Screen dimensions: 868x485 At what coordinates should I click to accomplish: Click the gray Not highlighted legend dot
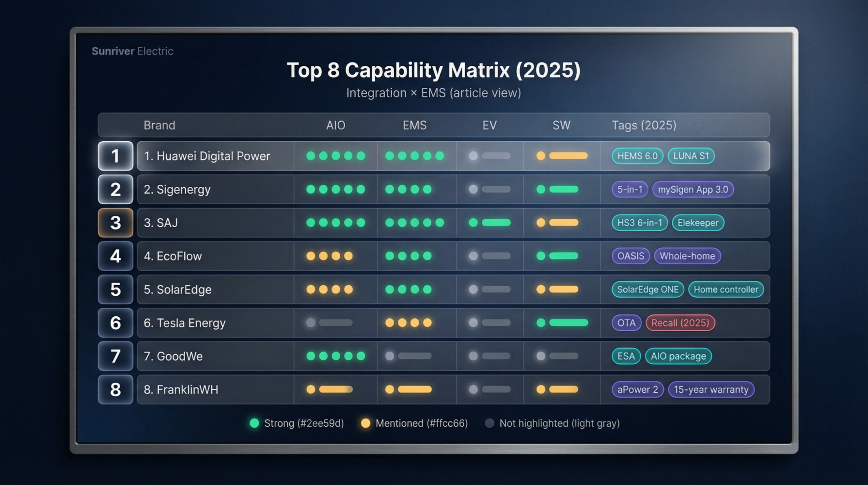(x=489, y=423)
